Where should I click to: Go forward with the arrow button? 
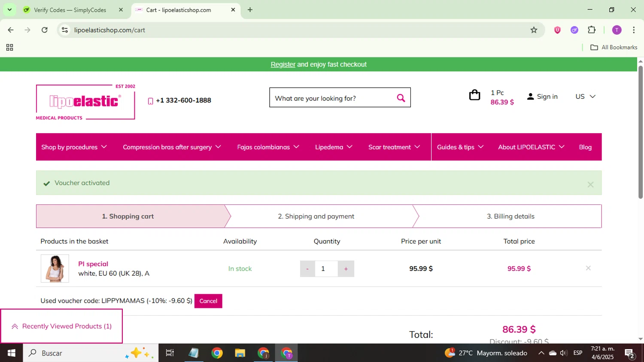(27, 30)
